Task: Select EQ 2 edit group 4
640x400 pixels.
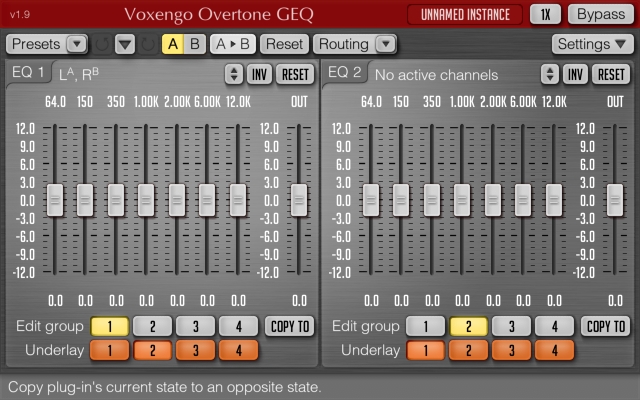Action: point(555,326)
